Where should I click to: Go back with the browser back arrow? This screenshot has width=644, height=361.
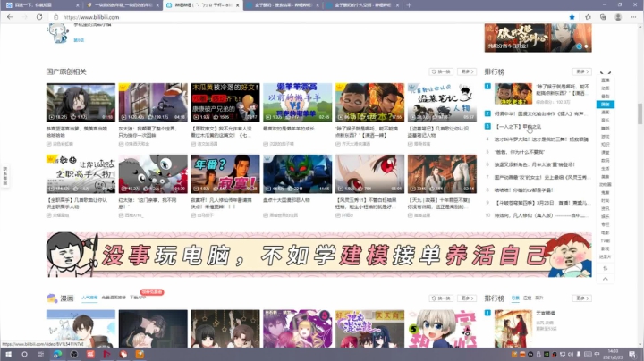(x=10, y=17)
